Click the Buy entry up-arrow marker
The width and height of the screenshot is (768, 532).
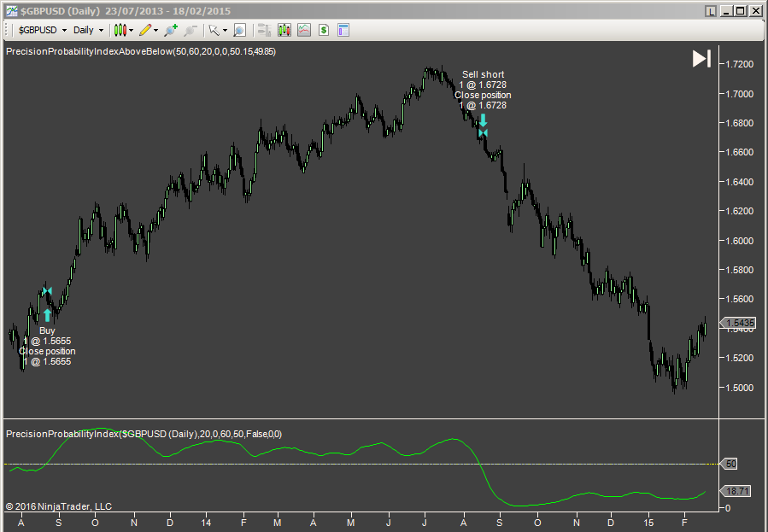[x=47, y=315]
